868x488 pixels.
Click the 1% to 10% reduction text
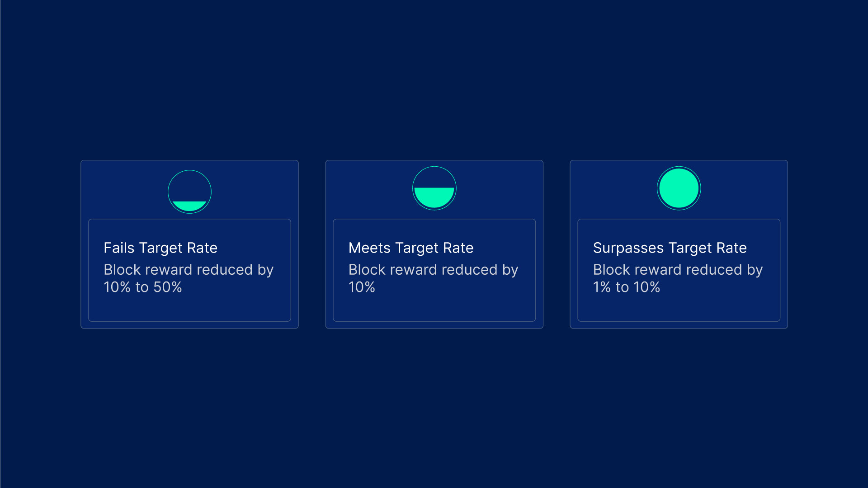pyautogui.click(x=627, y=287)
